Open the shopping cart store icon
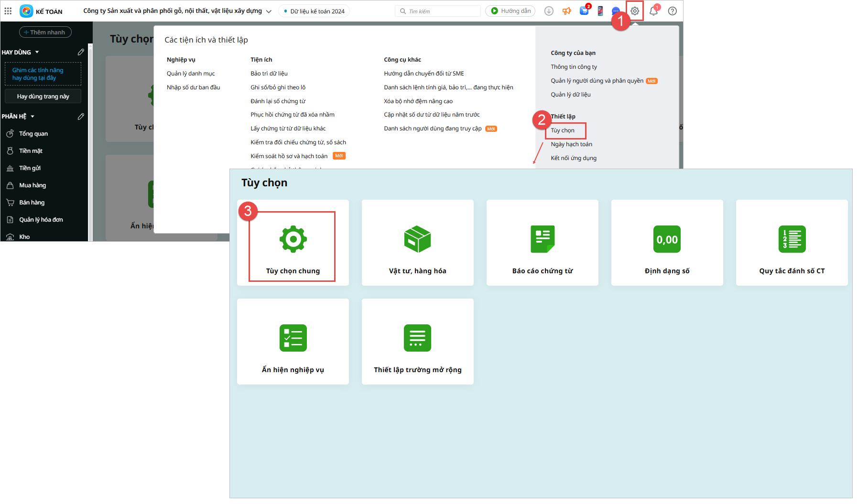Screen dimensions: 858x504 (x=584, y=11)
